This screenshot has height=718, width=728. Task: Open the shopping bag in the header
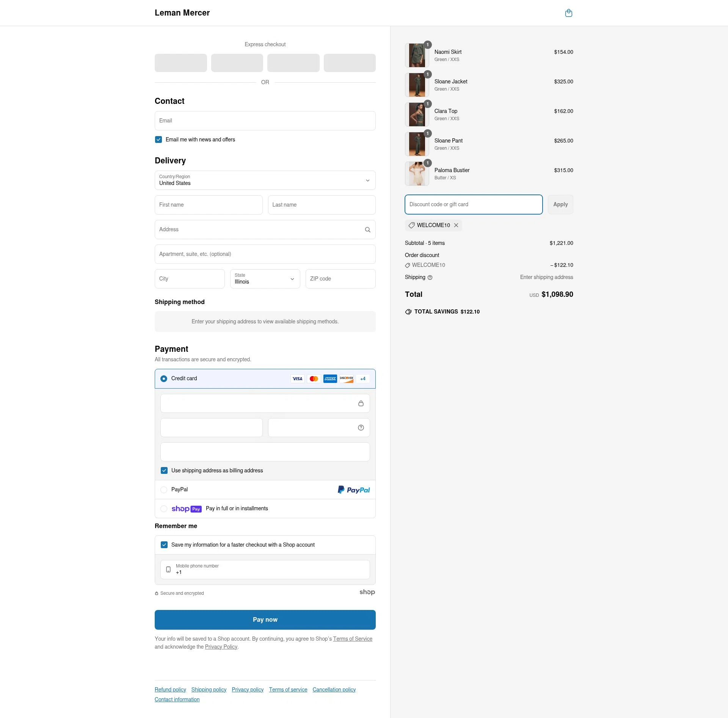pyautogui.click(x=568, y=13)
